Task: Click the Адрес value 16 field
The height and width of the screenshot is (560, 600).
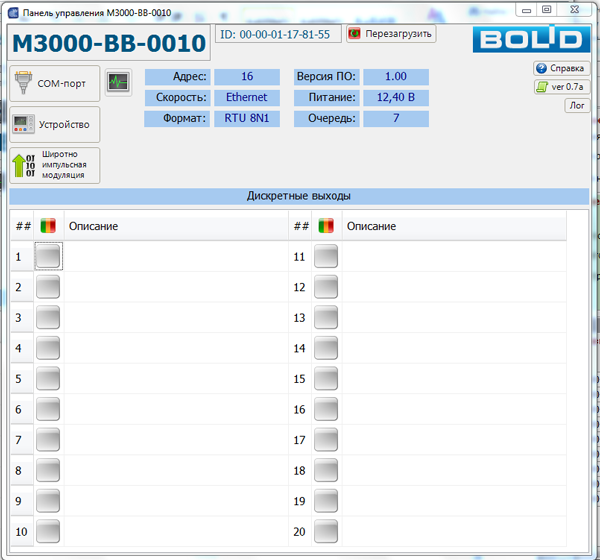Action: [x=246, y=77]
